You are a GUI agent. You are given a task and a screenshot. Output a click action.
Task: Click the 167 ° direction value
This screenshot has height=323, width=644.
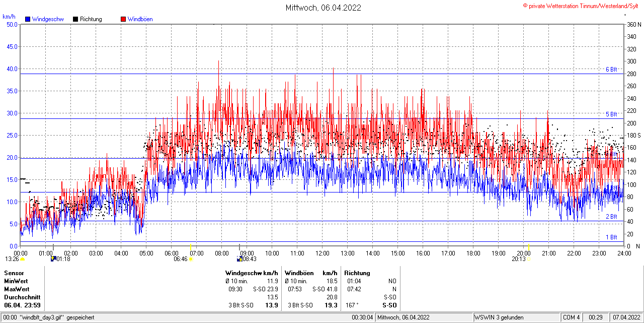pyautogui.click(x=351, y=305)
